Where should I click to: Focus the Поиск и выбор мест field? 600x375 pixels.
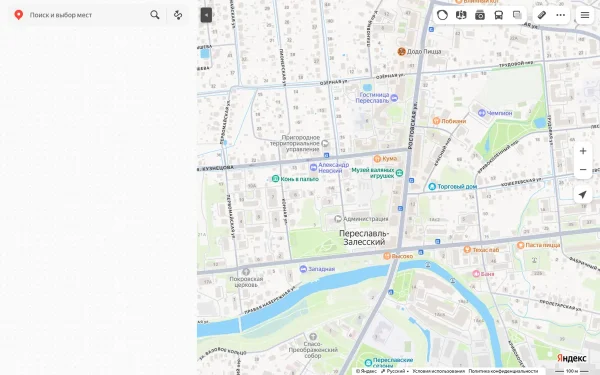[x=87, y=15]
